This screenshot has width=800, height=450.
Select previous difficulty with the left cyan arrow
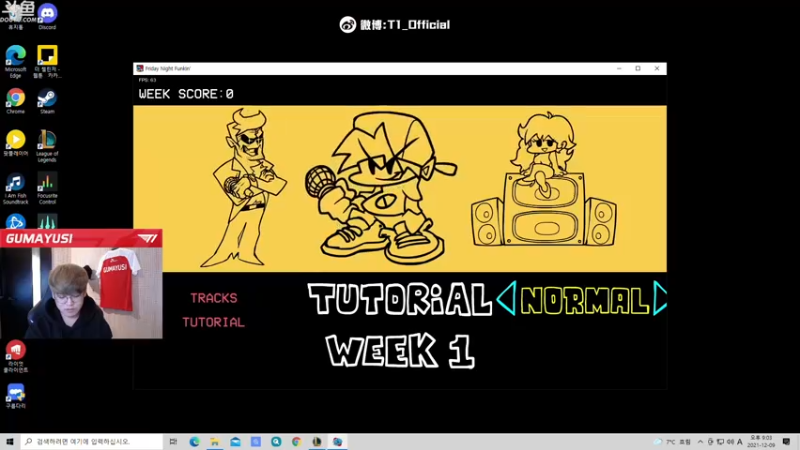click(x=506, y=298)
